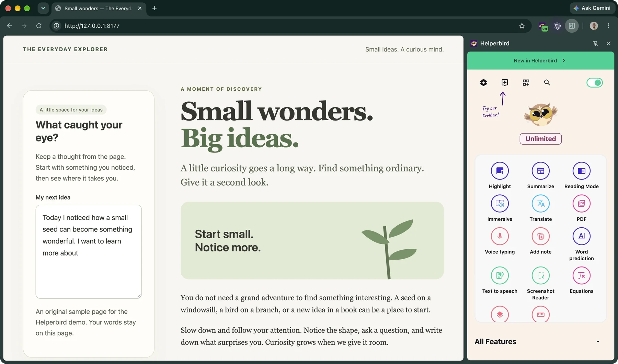
Task: Bookmark this page with the star
Action: pyautogui.click(x=522, y=26)
